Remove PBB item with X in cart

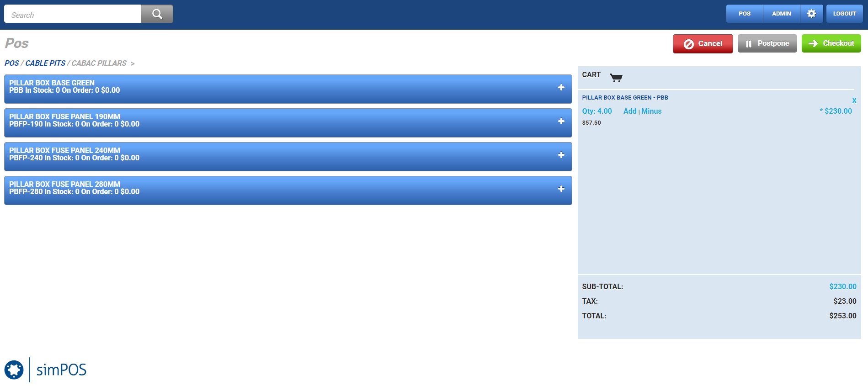click(854, 100)
